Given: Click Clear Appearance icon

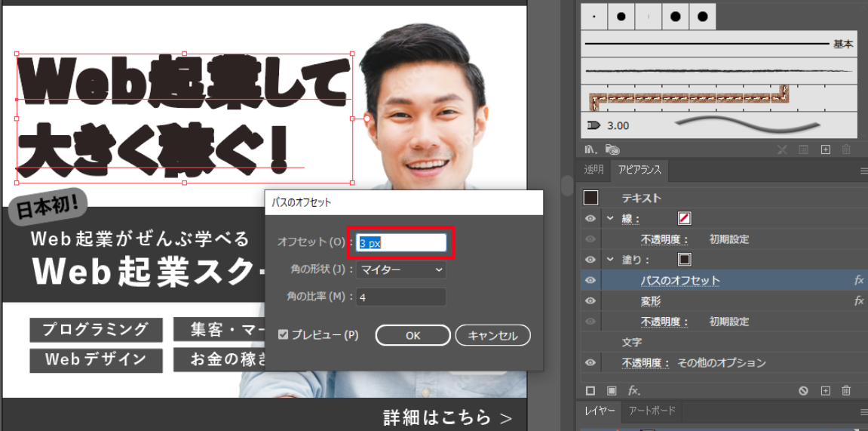Looking at the screenshot, I should coord(803,390).
